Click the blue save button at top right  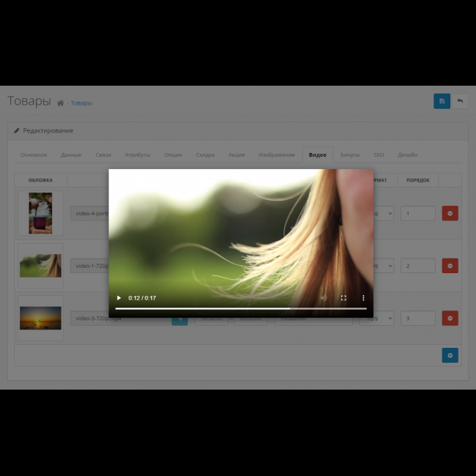[442, 101]
